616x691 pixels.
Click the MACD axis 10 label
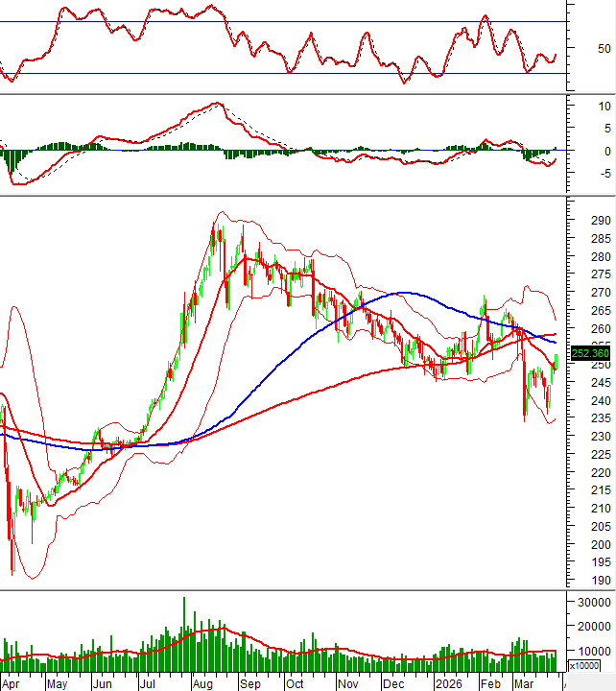coord(604,106)
